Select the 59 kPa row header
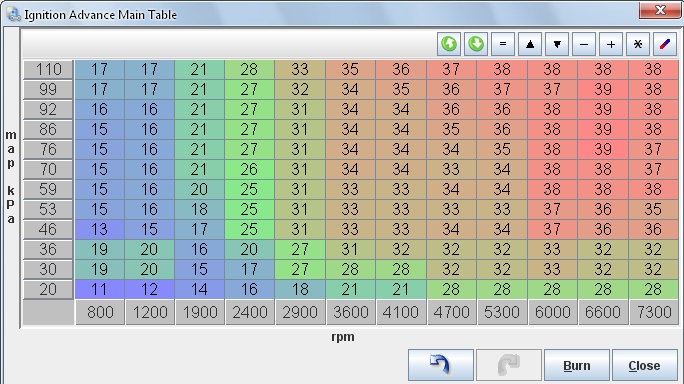Viewport: 684px width, 384px height. [48, 189]
